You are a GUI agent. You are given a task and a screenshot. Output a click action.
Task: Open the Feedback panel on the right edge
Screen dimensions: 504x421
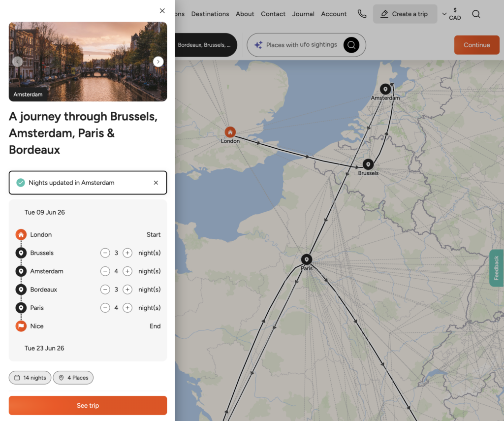tap(497, 268)
